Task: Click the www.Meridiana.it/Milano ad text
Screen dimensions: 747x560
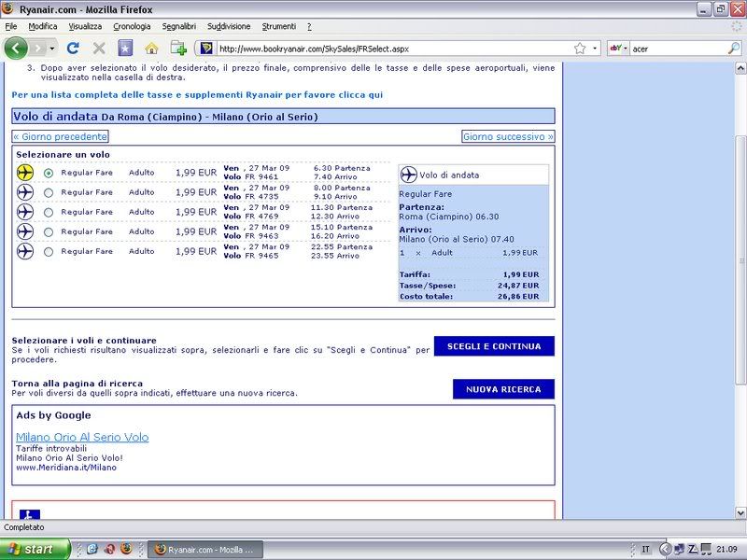Action: 66,468
